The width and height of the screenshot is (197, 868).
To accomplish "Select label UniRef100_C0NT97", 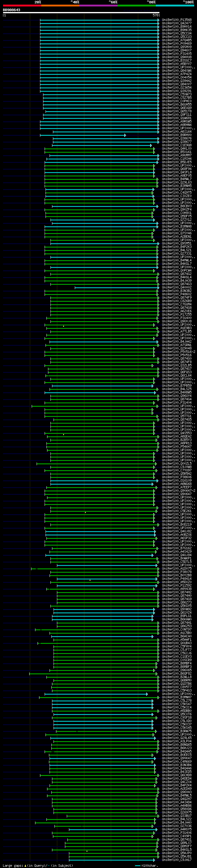I will tap(177, 629).
